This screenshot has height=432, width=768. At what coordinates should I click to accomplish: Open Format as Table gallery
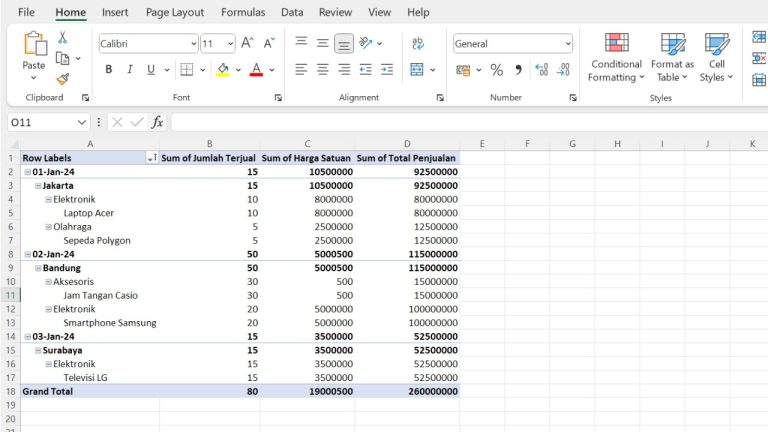(672, 57)
